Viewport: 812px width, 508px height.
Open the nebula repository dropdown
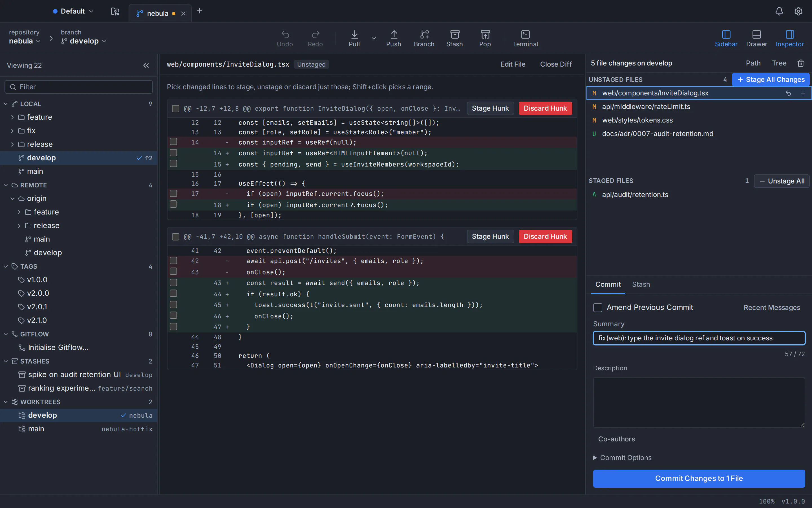[25, 41]
